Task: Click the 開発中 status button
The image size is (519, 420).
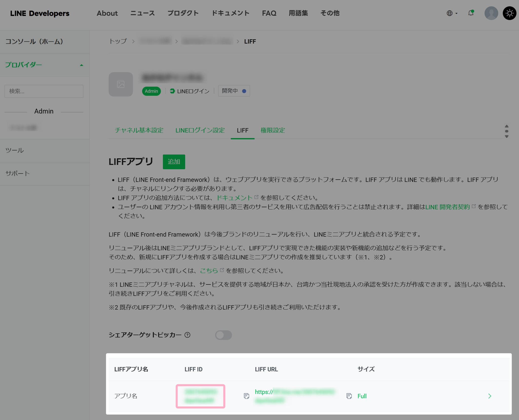Action: 234,91
